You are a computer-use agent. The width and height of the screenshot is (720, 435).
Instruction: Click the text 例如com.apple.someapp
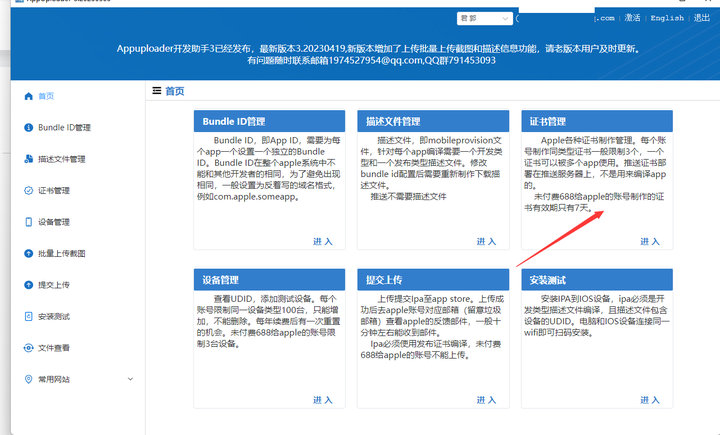[249, 197]
